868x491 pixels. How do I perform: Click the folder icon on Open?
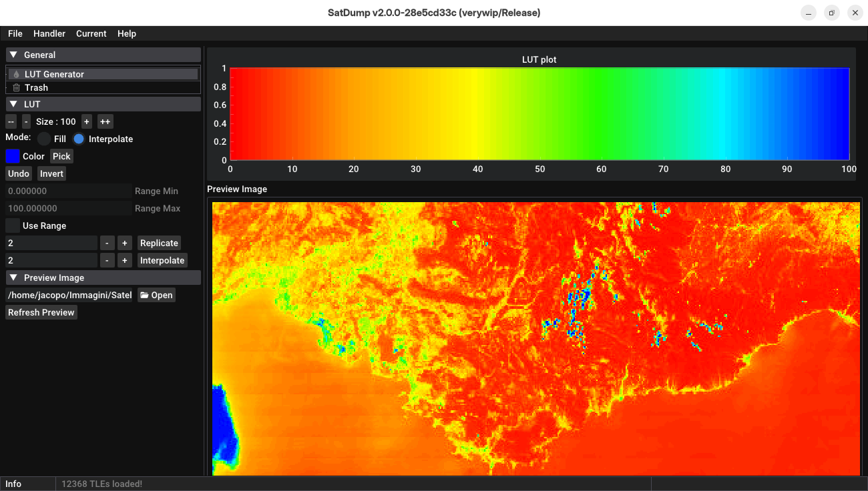click(x=144, y=295)
